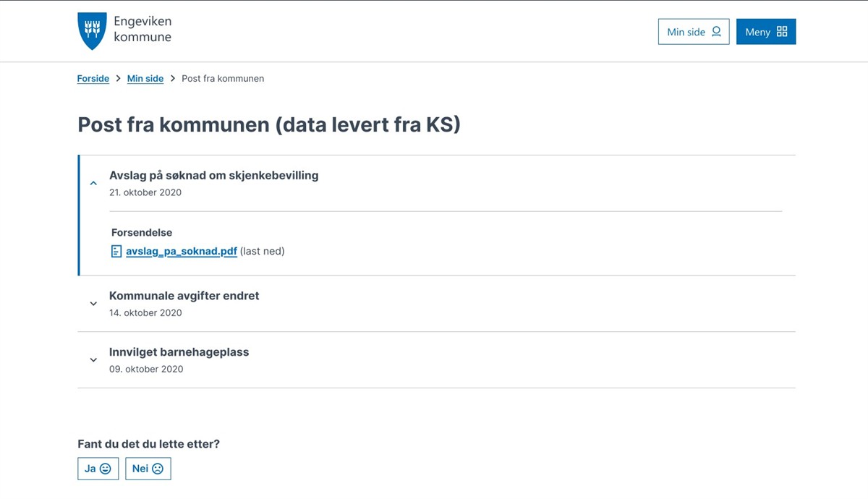Viewport: 868px width, 499px height.
Task: Open the Min side breadcrumb link
Action: [x=145, y=79]
